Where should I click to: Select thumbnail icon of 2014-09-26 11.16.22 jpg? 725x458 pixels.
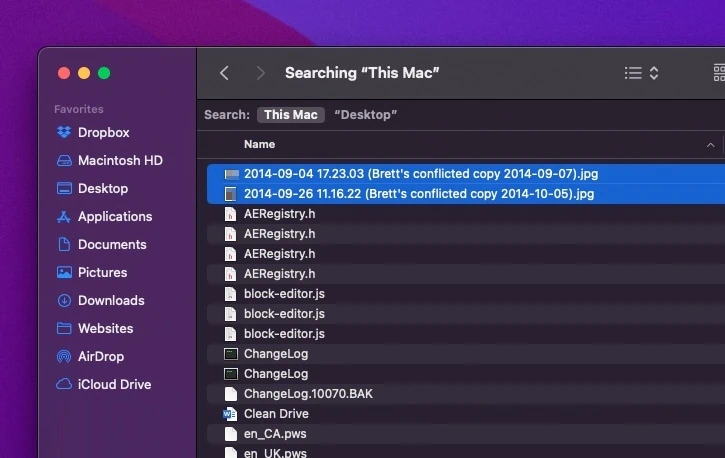(x=230, y=194)
